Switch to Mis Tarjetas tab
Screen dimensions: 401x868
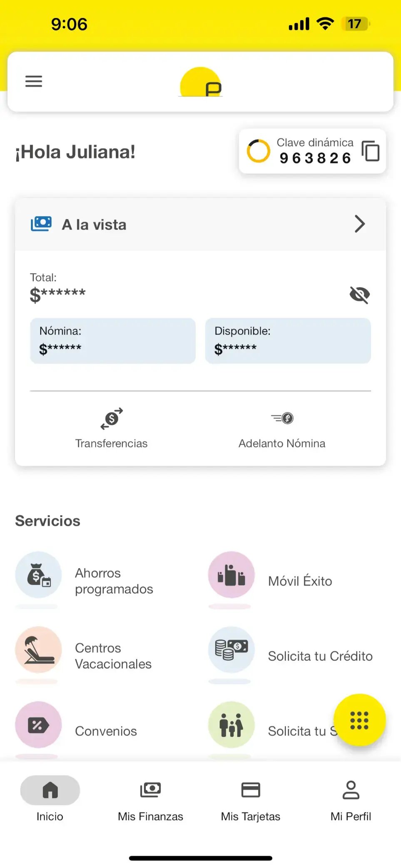point(251,801)
